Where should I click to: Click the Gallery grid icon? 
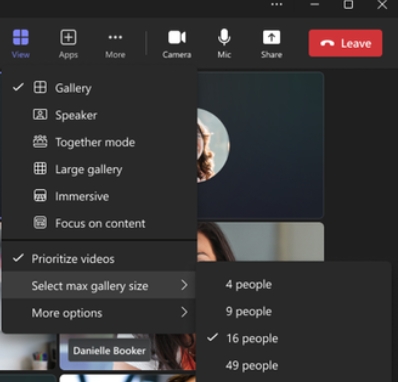(40, 87)
